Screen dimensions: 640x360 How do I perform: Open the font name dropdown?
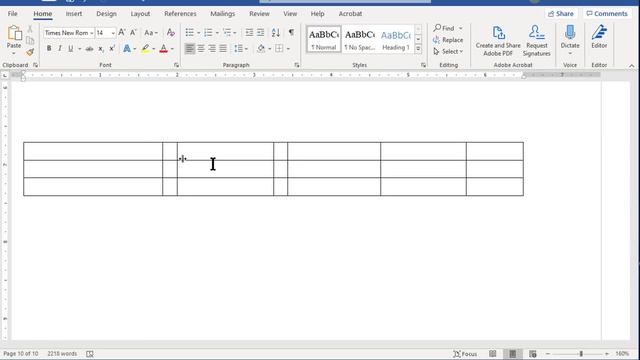92,33
